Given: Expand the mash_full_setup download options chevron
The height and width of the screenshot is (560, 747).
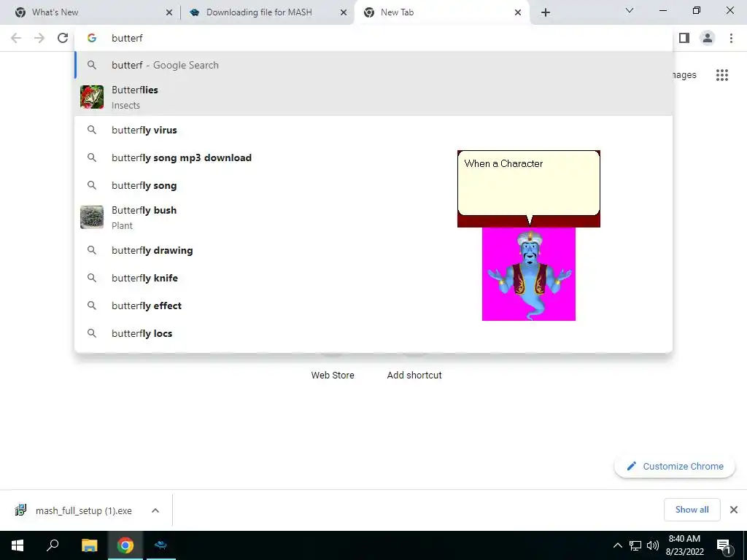Looking at the screenshot, I should click(155, 510).
